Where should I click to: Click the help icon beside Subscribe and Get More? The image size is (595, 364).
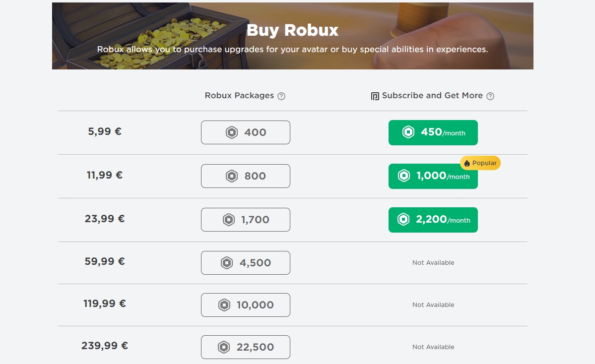(490, 96)
